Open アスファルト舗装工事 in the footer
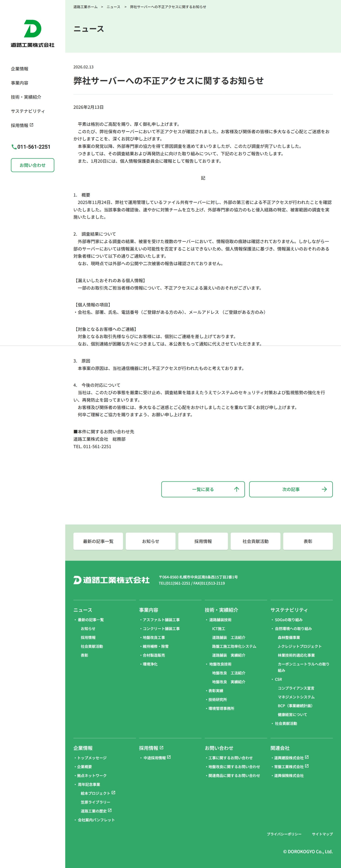Viewport: 341px width, 868px height. coord(161,620)
